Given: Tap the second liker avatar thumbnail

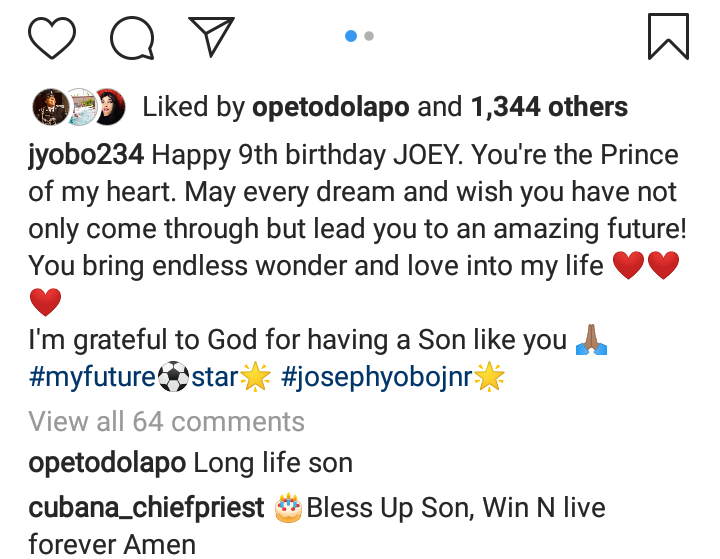Looking at the screenshot, I should pos(79,106).
